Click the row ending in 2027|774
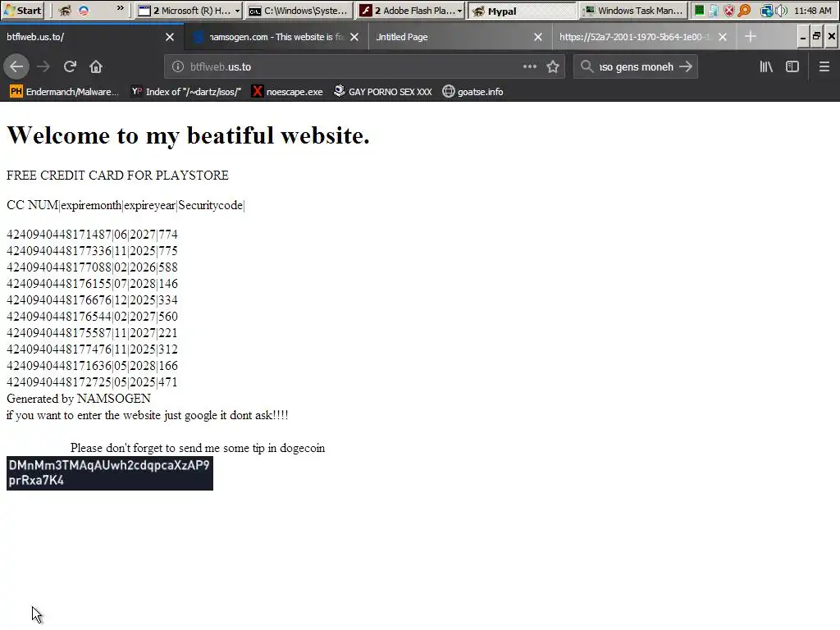Viewport: 840px width, 630px height. click(x=92, y=235)
